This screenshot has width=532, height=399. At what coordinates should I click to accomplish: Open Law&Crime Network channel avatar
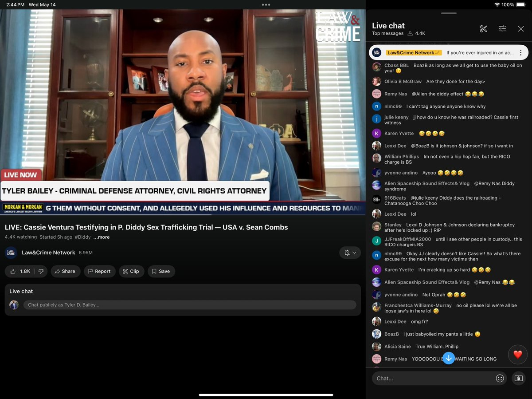tap(11, 253)
